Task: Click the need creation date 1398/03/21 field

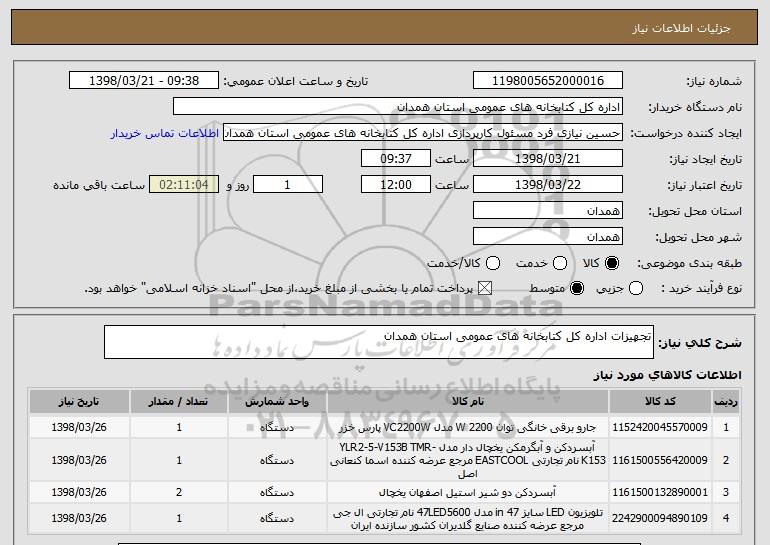Action: pyautogui.click(x=546, y=159)
